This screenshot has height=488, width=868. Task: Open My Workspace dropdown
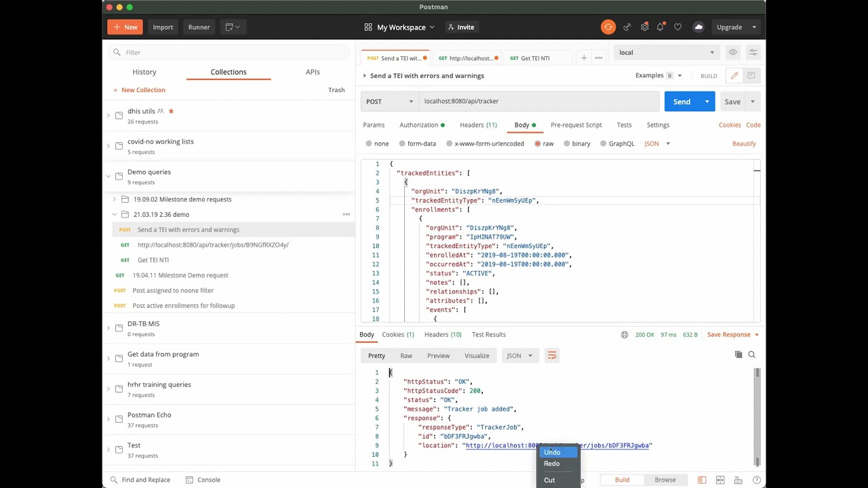pos(399,27)
